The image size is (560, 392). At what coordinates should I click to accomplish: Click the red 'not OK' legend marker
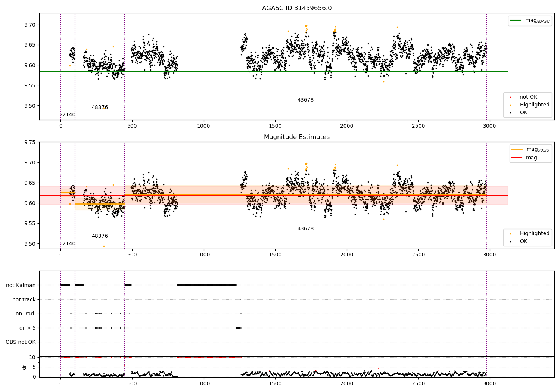tap(510, 97)
